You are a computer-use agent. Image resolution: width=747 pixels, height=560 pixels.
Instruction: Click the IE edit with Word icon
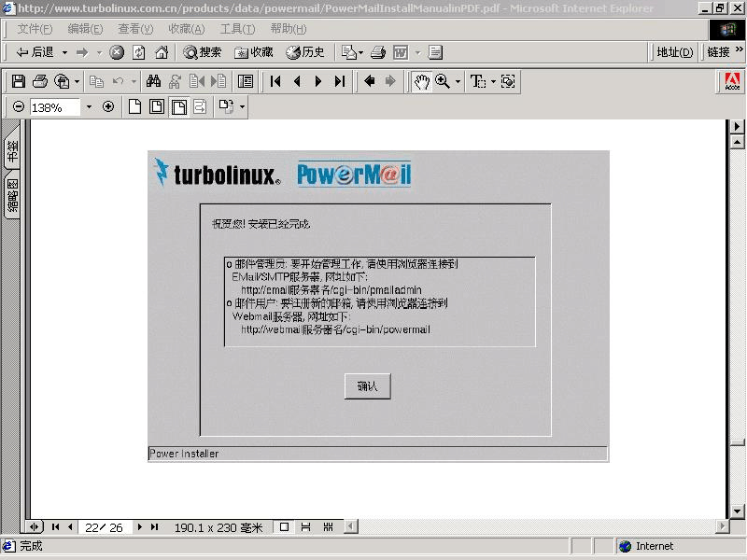click(x=401, y=52)
